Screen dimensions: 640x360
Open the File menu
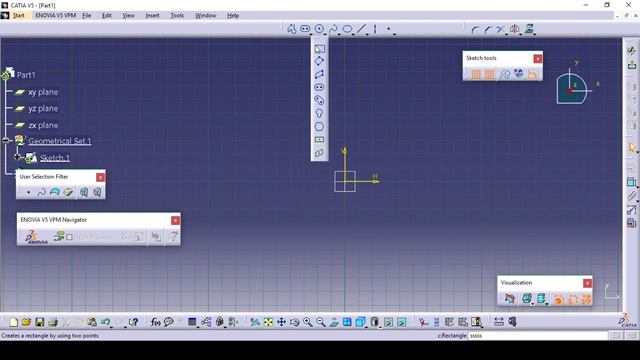[87, 16]
